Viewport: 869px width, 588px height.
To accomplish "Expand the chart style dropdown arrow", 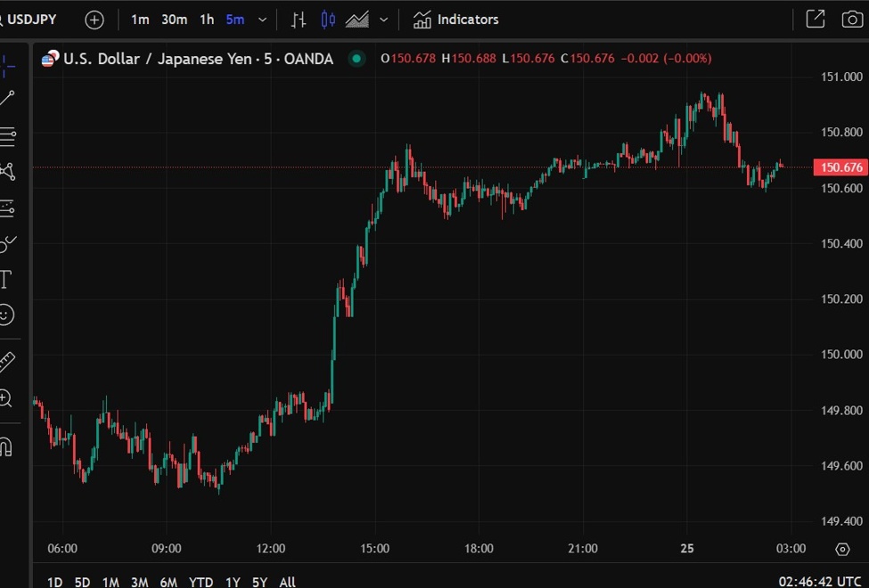I will (x=384, y=20).
